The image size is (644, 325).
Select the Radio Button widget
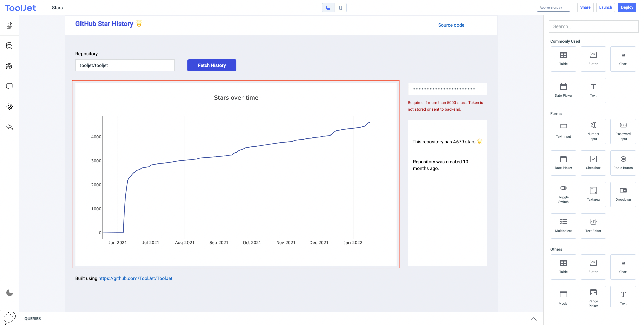623,163
